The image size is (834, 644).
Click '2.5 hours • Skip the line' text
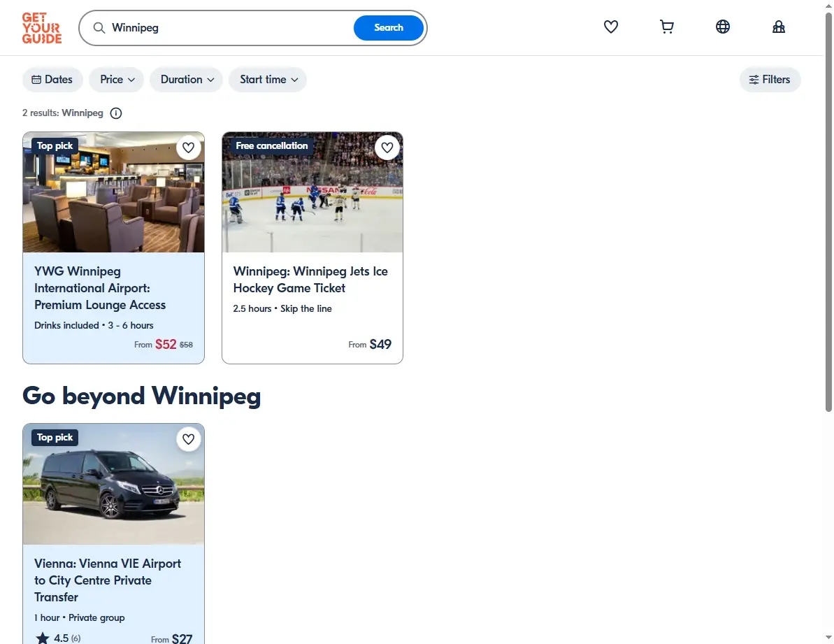(282, 309)
